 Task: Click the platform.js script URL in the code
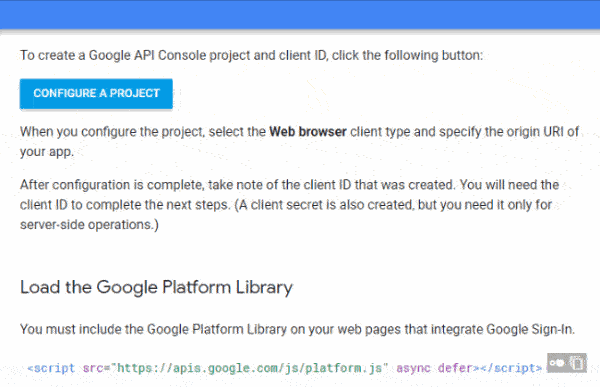pyautogui.click(x=251, y=368)
